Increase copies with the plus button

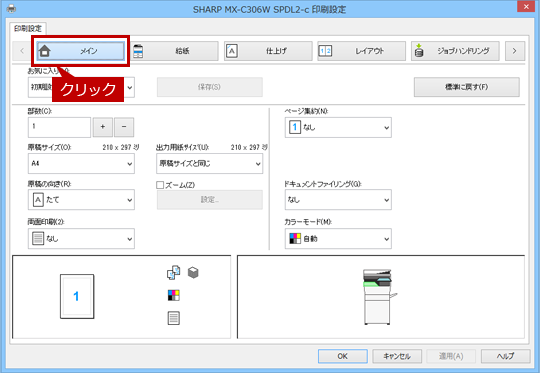pos(103,127)
